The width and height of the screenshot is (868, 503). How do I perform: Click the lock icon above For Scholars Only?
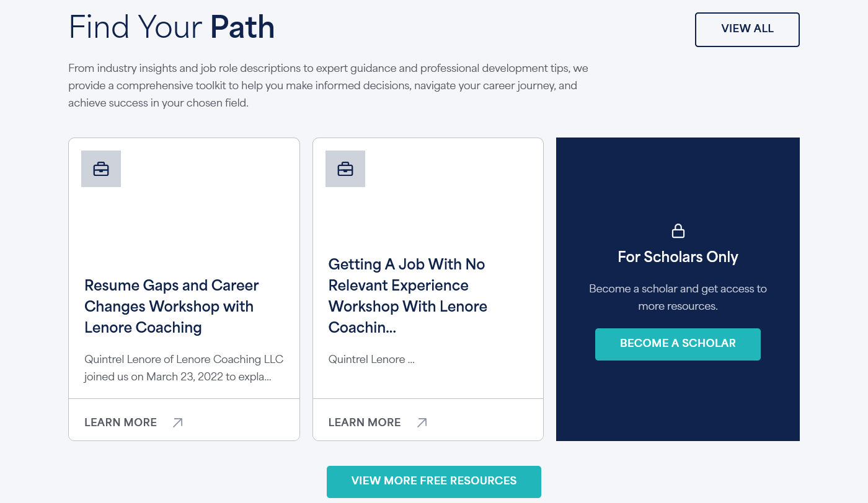(678, 231)
